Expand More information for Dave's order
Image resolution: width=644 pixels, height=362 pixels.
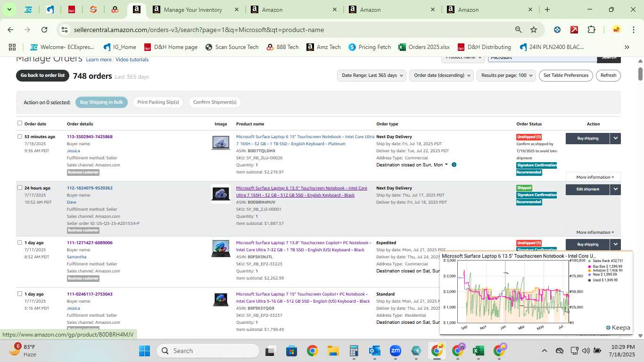[595, 232]
